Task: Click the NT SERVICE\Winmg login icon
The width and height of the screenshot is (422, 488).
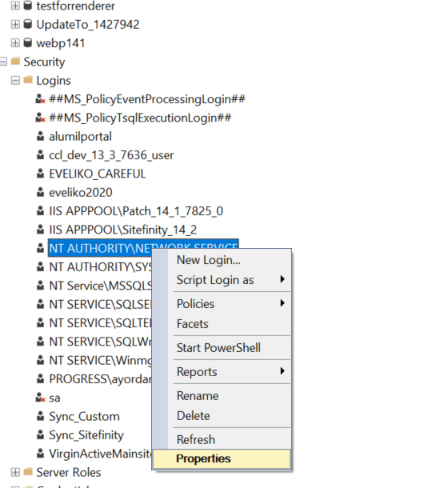Action: (x=40, y=360)
